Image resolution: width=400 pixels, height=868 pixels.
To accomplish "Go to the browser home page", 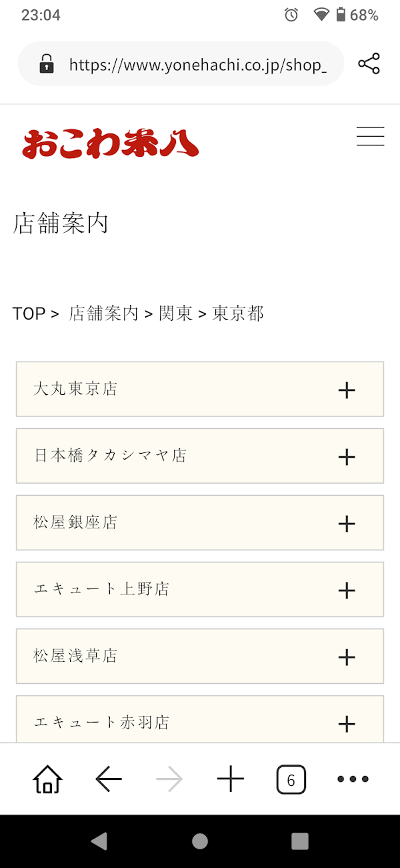I will (x=47, y=779).
